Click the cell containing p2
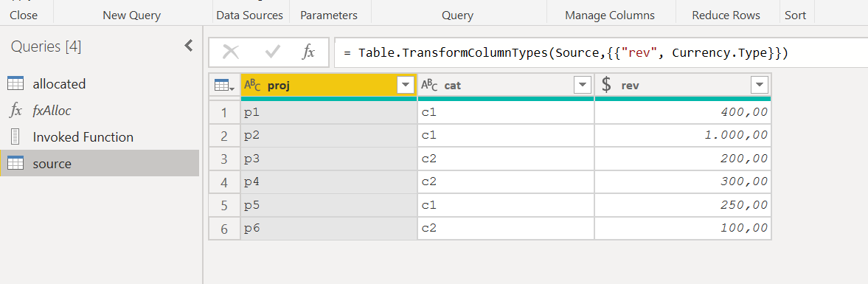 tap(329, 136)
